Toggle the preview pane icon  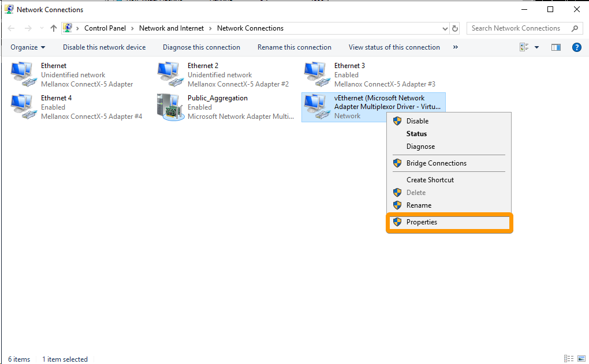(x=556, y=47)
